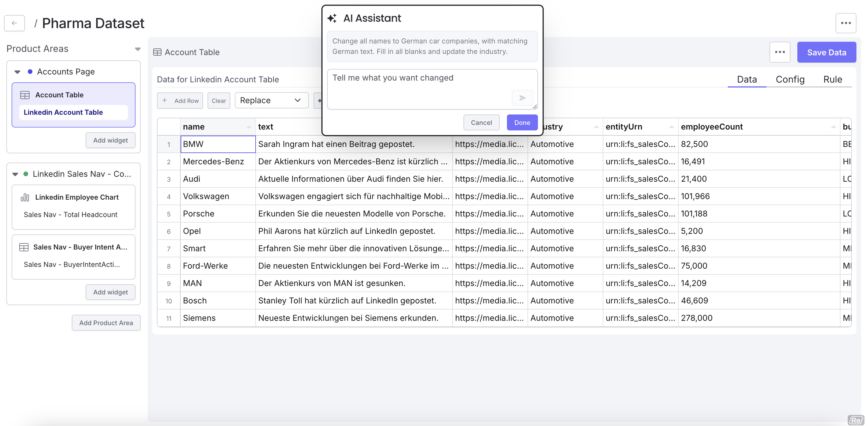This screenshot has height=426, width=868.
Task: Expand the Product Areas dropdown arrow
Action: 138,49
